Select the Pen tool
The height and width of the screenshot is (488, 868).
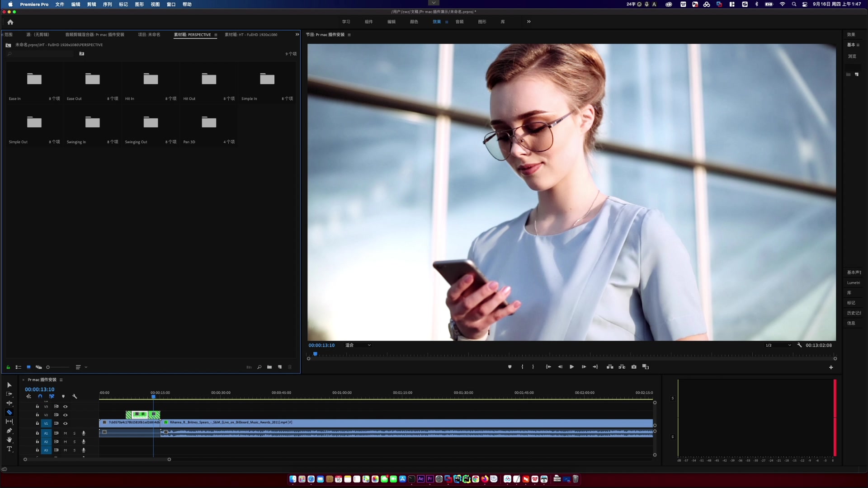[9, 431]
